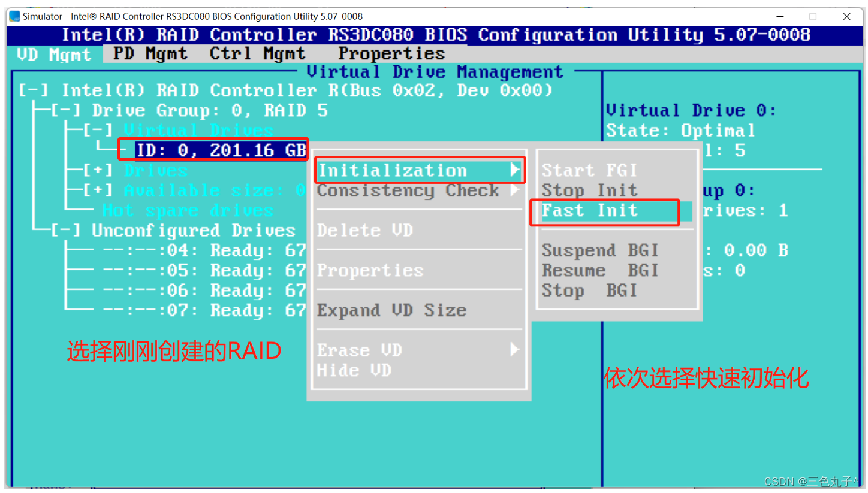Select Hot spare drives entry
The image size is (868, 493).
(x=188, y=211)
